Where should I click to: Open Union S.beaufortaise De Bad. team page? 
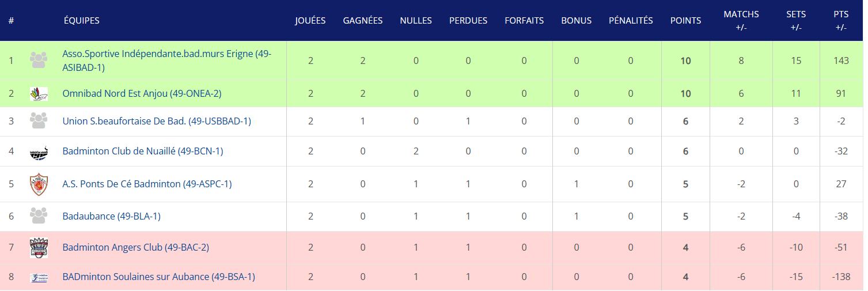157,122
